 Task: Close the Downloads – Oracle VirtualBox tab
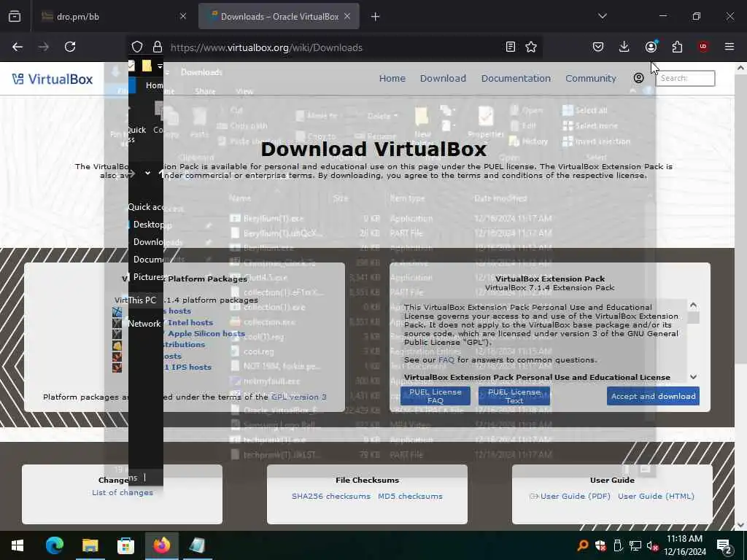click(347, 16)
